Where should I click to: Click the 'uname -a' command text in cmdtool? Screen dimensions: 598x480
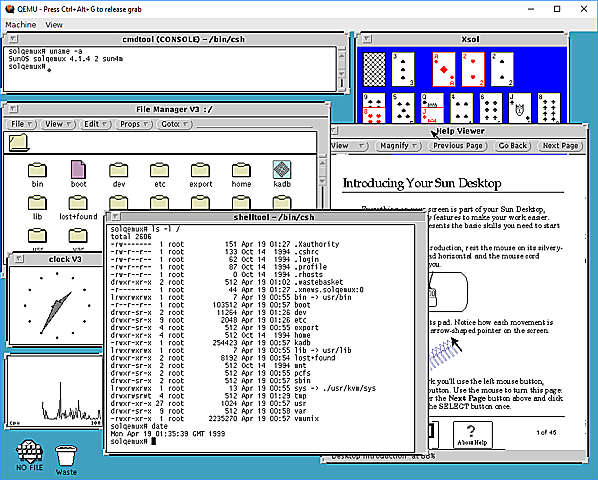coord(65,51)
